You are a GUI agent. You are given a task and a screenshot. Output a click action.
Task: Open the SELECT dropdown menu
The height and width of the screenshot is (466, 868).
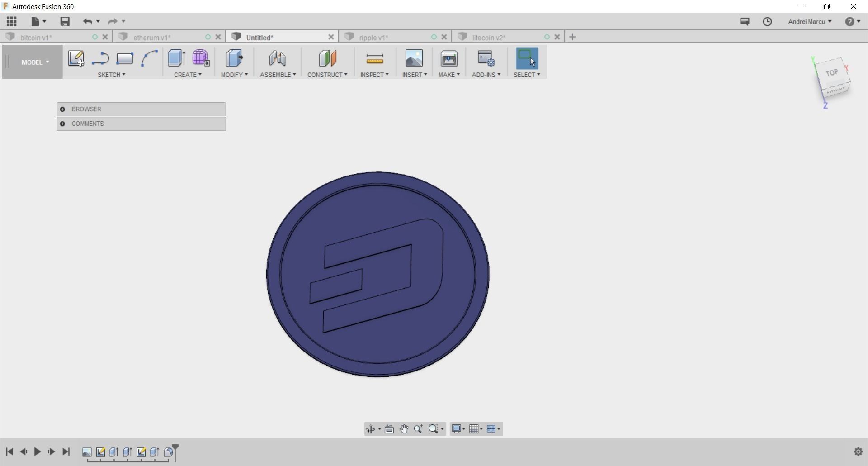pyautogui.click(x=527, y=75)
